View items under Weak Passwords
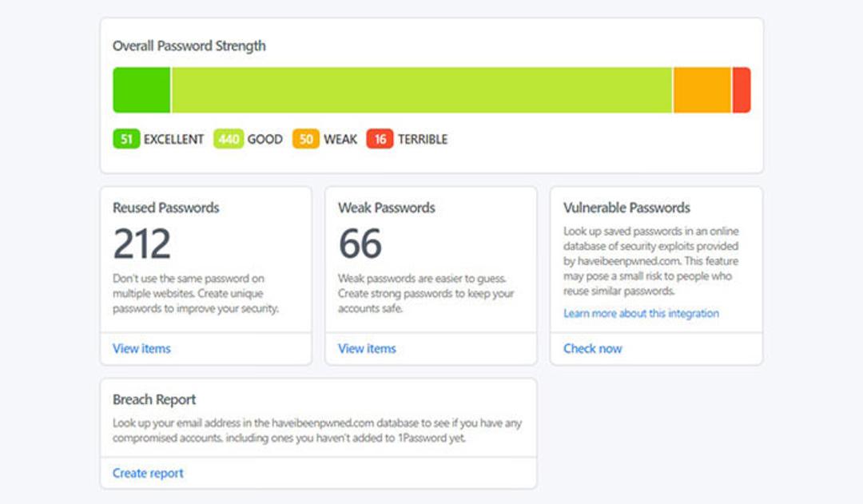863x504 pixels. click(367, 348)
